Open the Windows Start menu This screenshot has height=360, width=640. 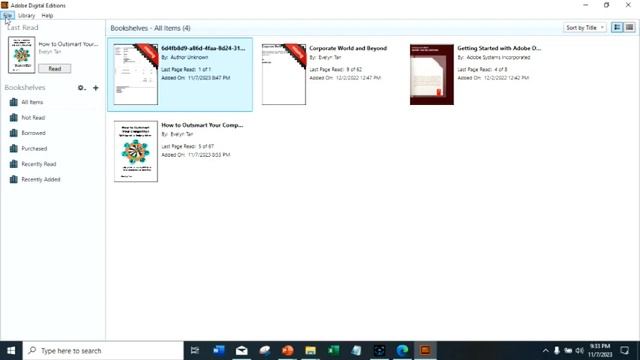click(11, 351)
